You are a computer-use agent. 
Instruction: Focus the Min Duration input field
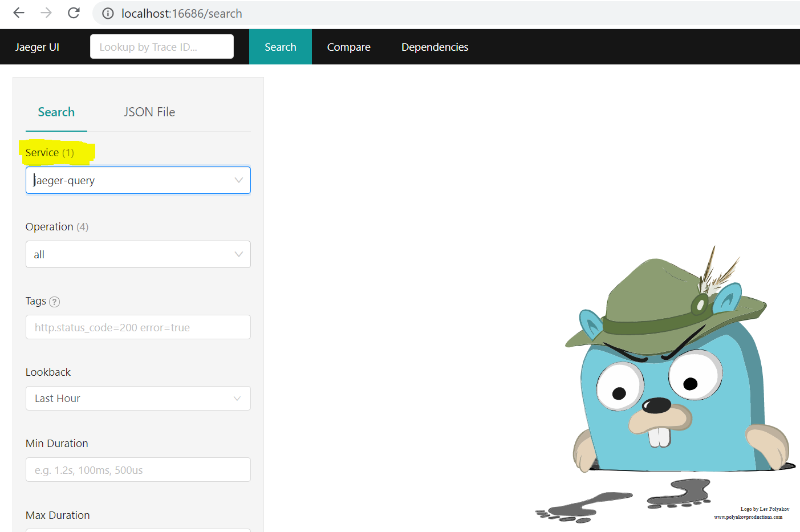pos(138,470)
